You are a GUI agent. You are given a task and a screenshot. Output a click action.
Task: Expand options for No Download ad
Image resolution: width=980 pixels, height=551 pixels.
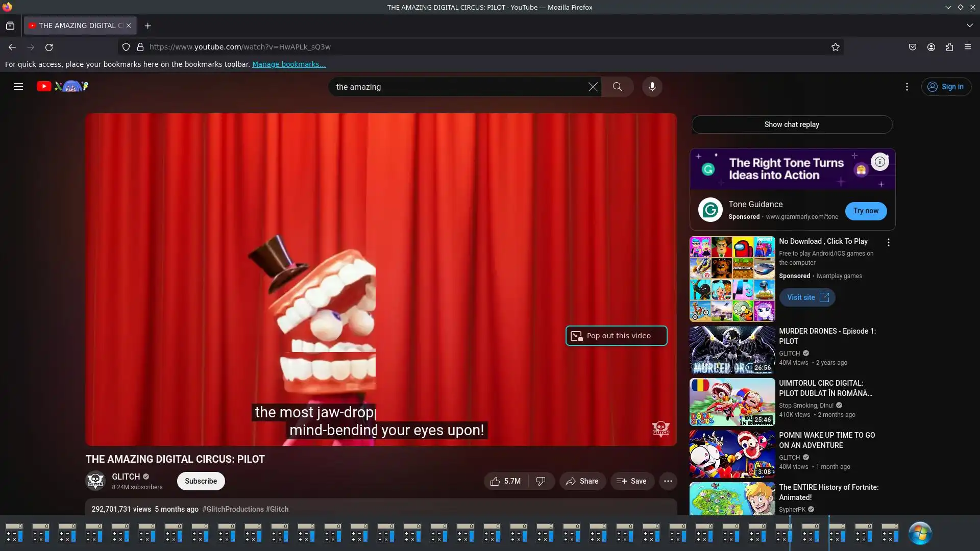pyautogui.click(x=888, y=243)
